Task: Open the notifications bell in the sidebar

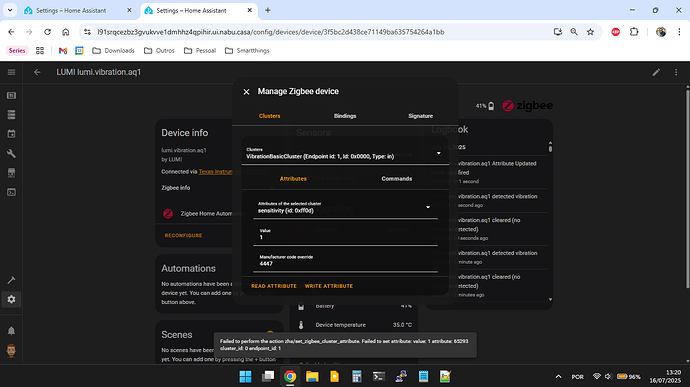Action: [11, 331]
